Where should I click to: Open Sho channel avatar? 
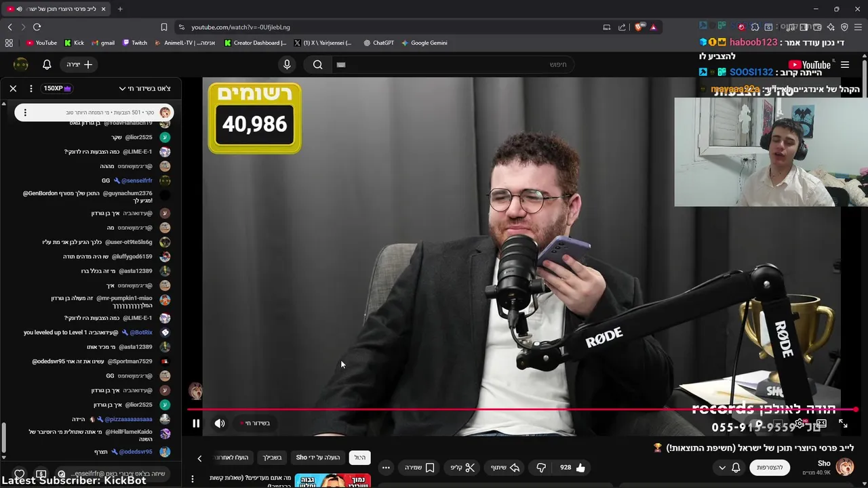845,467
